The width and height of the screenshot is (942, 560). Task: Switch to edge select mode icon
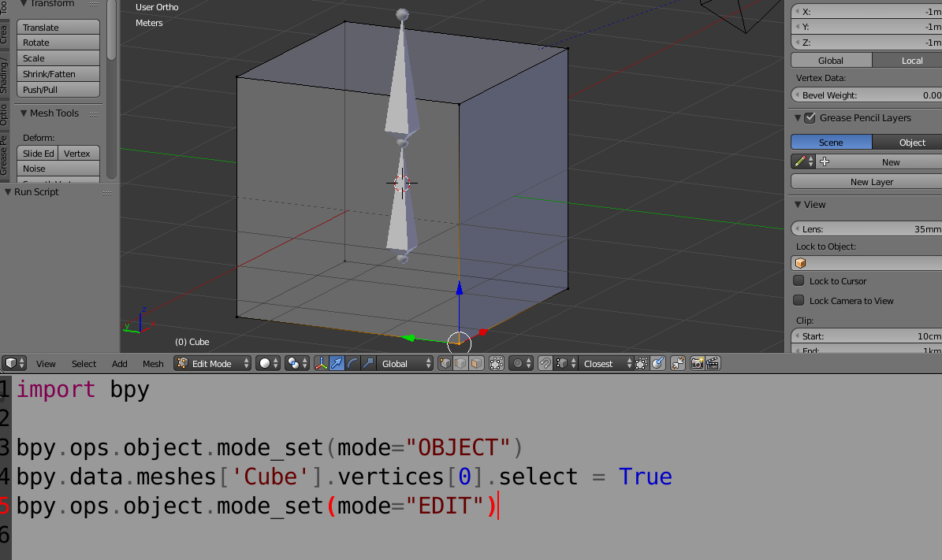[x=461, y=364]
